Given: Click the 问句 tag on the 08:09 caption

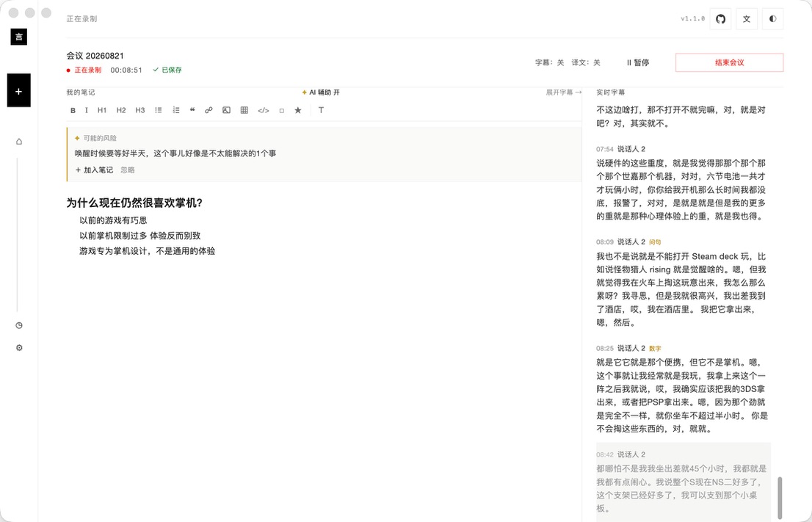Looking at the screenshot, I should point(655,242).
